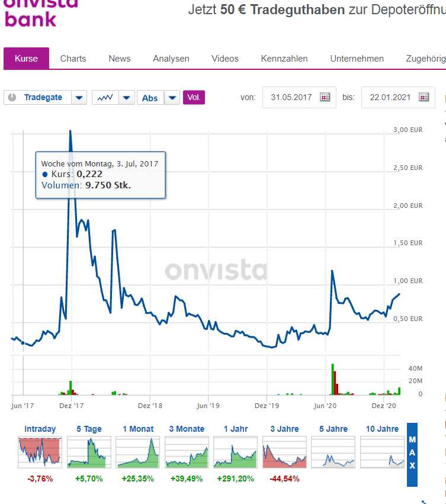446x504 pixels.
Task: Open the Videos tab
Action: coord(224,59)
